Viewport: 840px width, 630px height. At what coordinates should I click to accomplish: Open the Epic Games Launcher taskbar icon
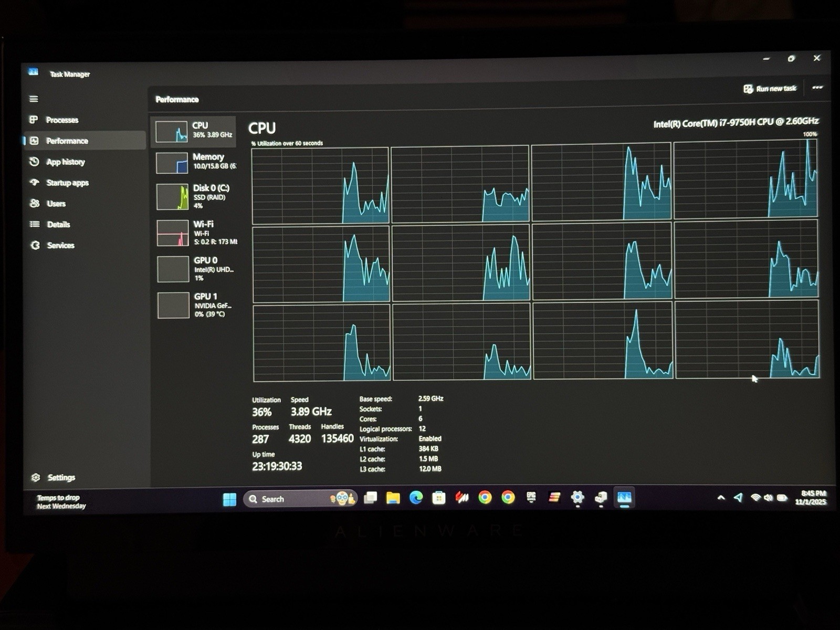point(531,497)
